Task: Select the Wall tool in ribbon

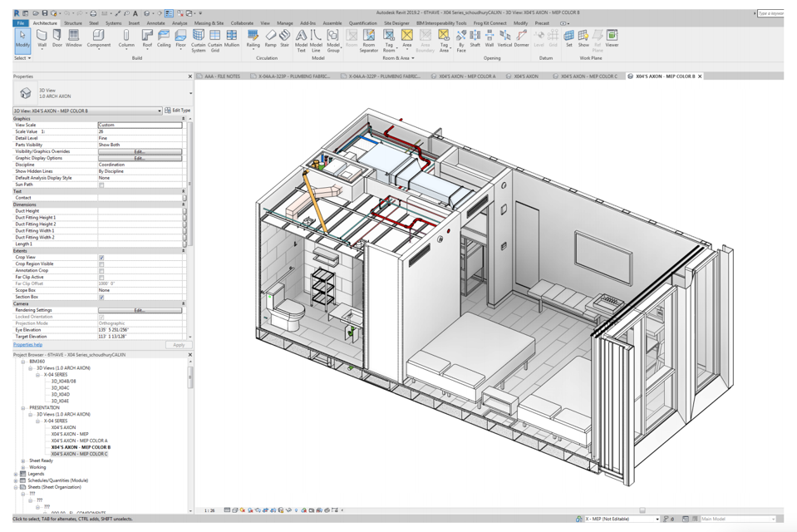Action: tap(42, 39)
